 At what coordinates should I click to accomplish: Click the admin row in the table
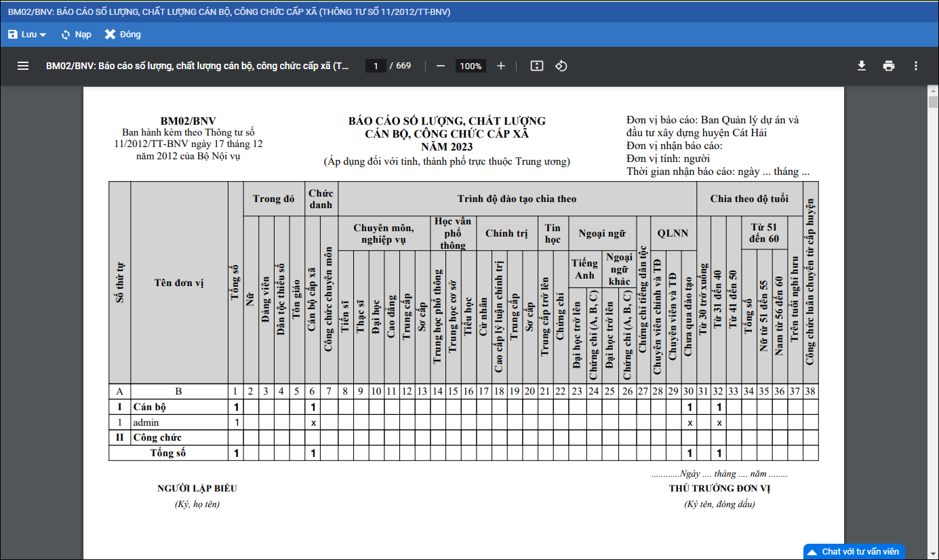point(146,422)
